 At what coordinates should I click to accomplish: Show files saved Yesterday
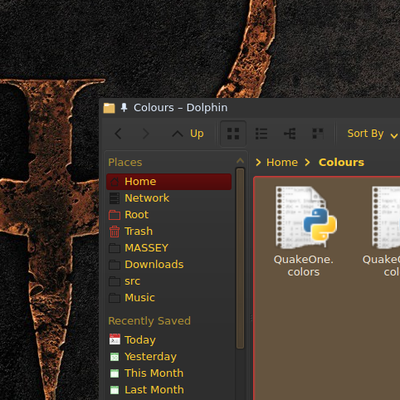click(169, 357)
